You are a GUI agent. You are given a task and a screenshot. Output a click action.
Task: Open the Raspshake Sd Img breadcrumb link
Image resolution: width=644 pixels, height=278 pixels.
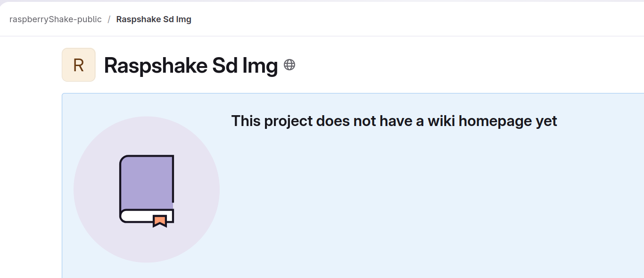tap(154, 19)
